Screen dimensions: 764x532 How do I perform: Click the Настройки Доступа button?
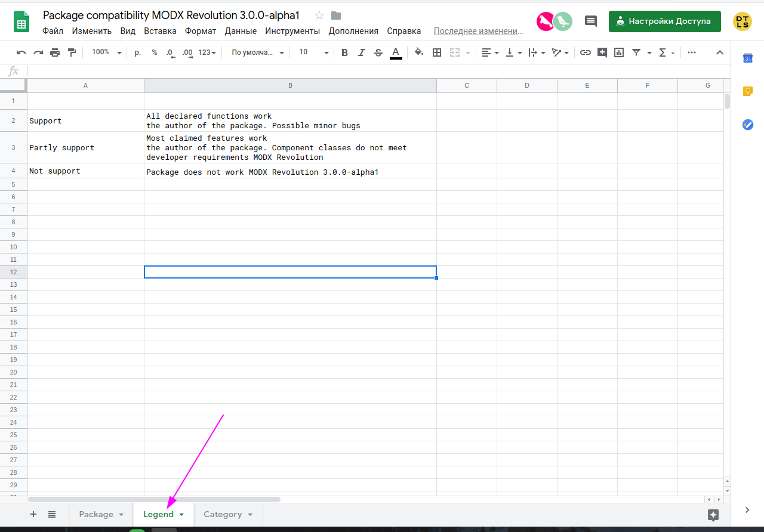[664, 21]
